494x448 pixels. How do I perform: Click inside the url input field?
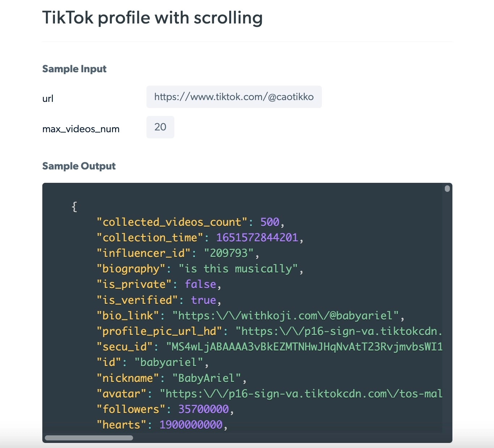234,97
